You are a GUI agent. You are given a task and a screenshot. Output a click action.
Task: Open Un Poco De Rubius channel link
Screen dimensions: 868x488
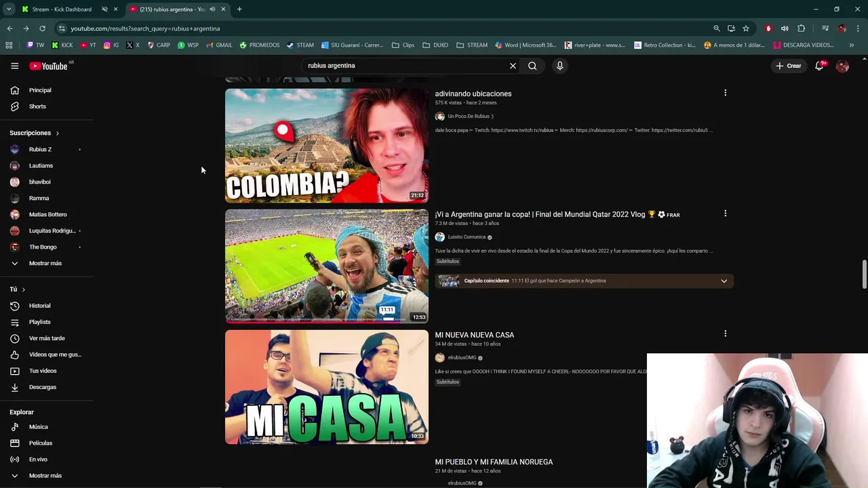click(x=470, y=117)
